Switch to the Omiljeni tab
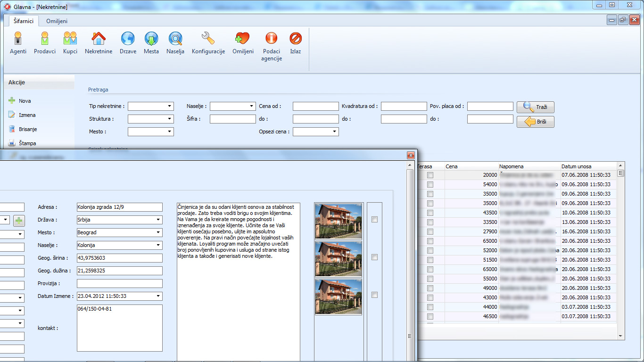This screenshot has height=362, width=644. pyautogui.click(x=57, y=21)
